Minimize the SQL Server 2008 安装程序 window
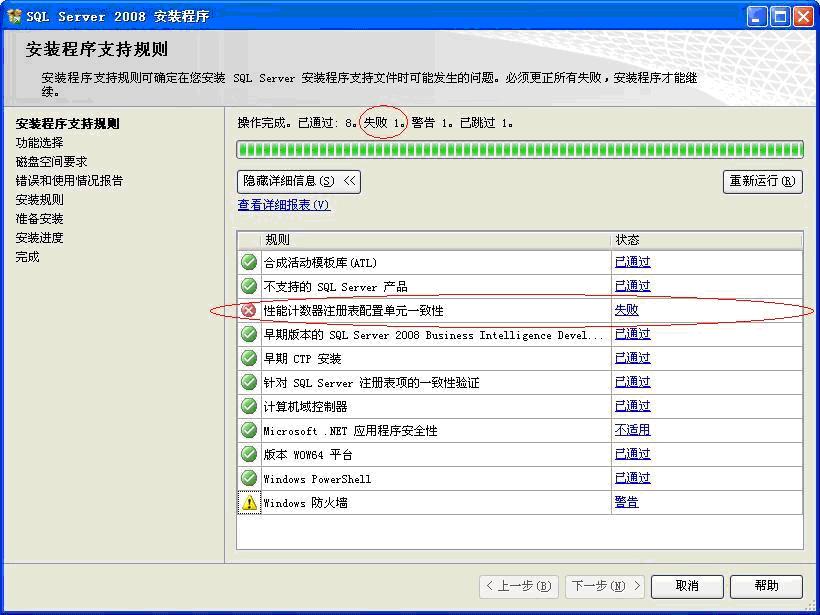 (757, 16)
